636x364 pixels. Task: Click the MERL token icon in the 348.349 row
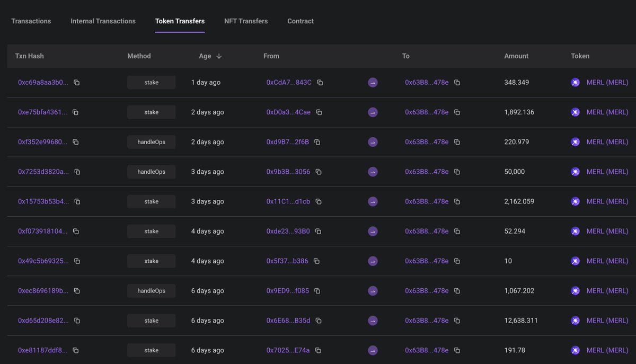(575, 83)
